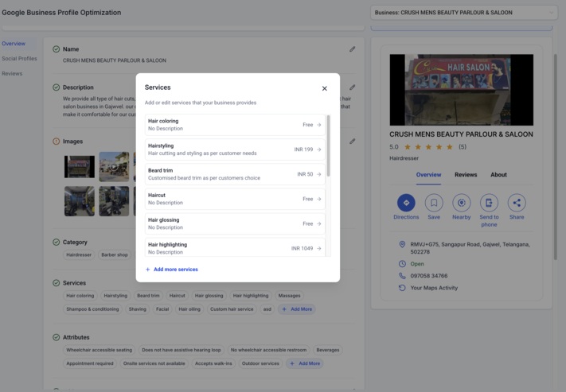Click the Nearby icon

click(462, 203)
